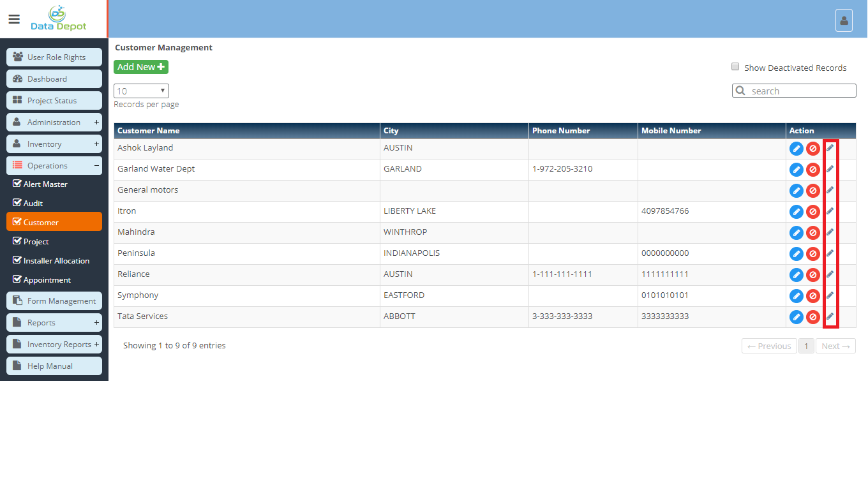This screenshot has height=490, width=868.
Task: Open the records per page dropdown
Action: coord(141,91)
